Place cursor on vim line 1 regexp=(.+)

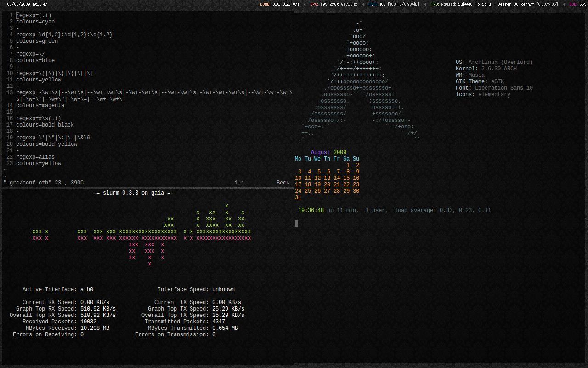coord(34,15)
